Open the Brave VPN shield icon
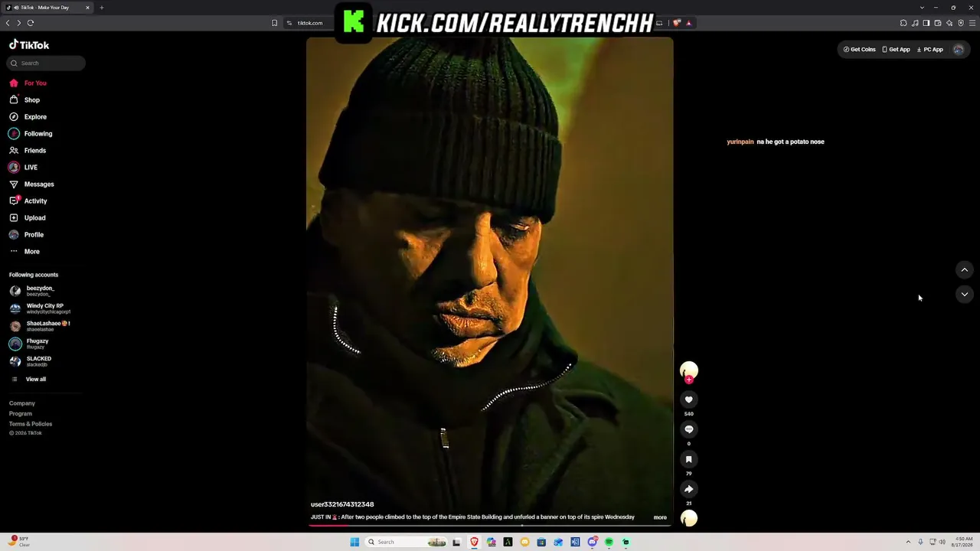The image size is (980, 551). pyautogui.click(x=961, y=23)
